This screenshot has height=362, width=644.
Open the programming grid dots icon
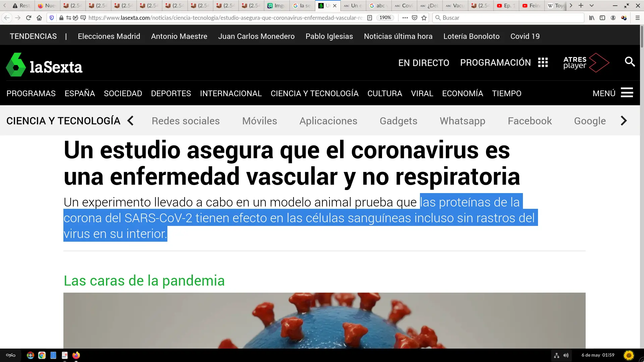click(x=543, y=62)
